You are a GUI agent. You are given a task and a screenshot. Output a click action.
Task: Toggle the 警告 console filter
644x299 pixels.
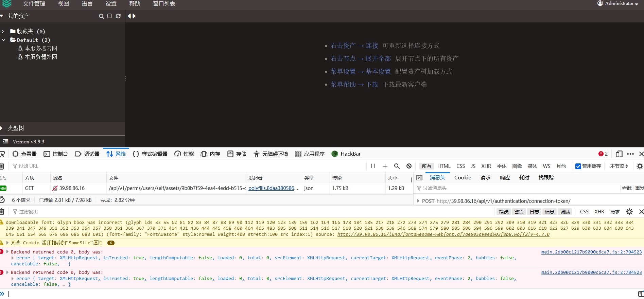pos(519,212)
